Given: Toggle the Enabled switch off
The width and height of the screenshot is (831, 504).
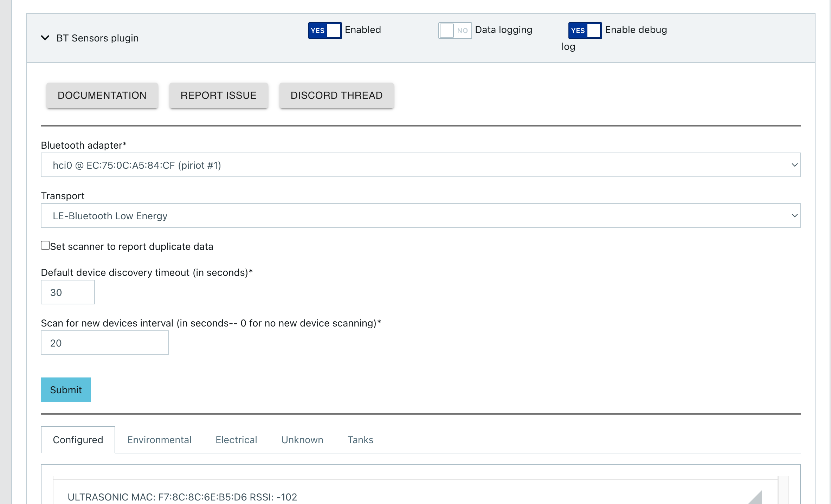Looking at the screenshot, I should 325,31.
